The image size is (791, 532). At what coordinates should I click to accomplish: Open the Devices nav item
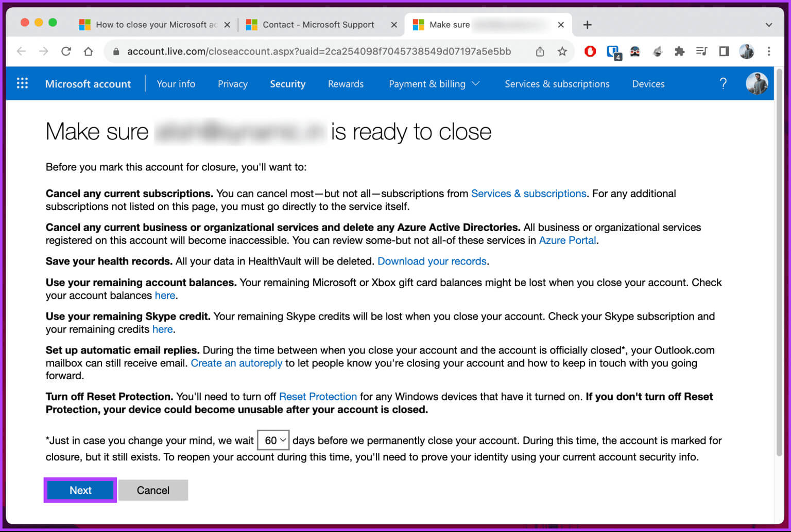pyautogui.click(x=648, y=84)
